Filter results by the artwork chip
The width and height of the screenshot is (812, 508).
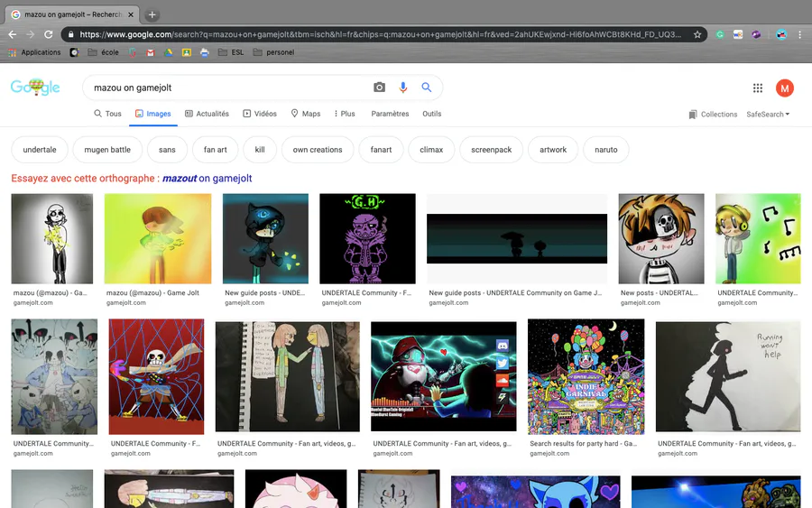pyautogui.click(x=553, y=150)
